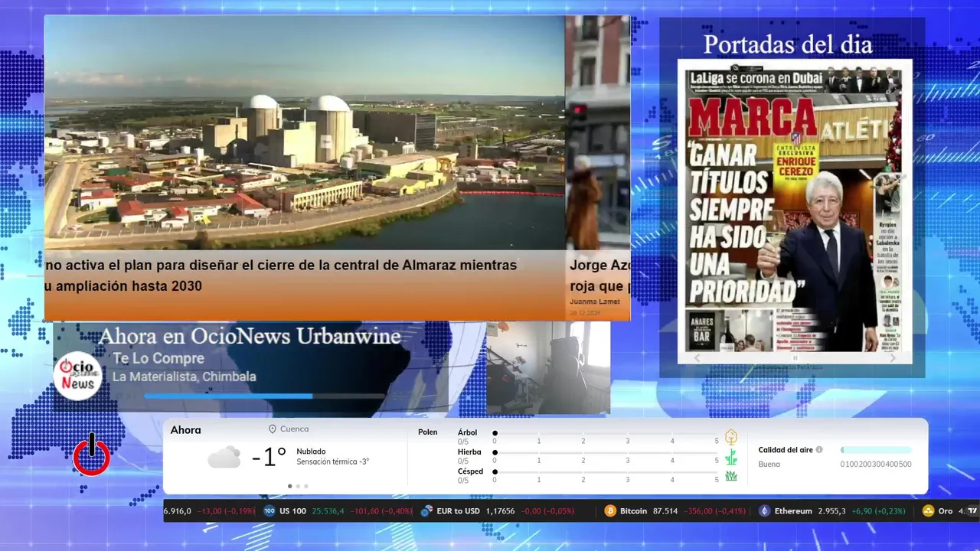Click the -1° temperature reading

pos(269,457)
